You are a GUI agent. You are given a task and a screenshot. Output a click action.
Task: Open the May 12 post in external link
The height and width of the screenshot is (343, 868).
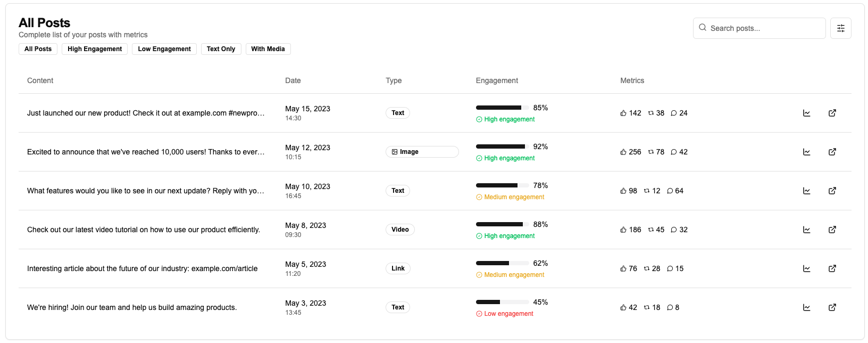pyautogui.click(x=832, y=152)
